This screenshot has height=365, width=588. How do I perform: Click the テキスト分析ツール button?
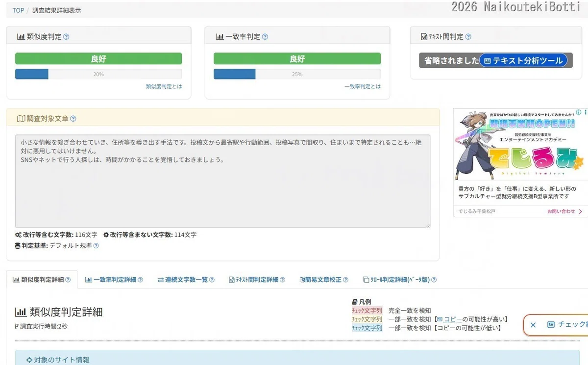[x=523, y=61]
